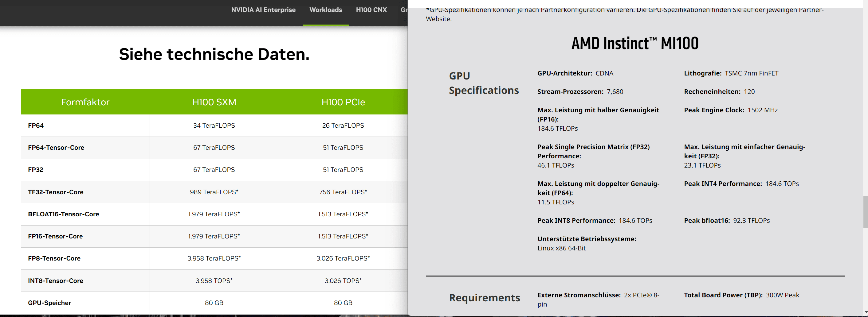Click the Formfaktor table header
This screenshot has width=868, height=317.
[x=85, y=102]
